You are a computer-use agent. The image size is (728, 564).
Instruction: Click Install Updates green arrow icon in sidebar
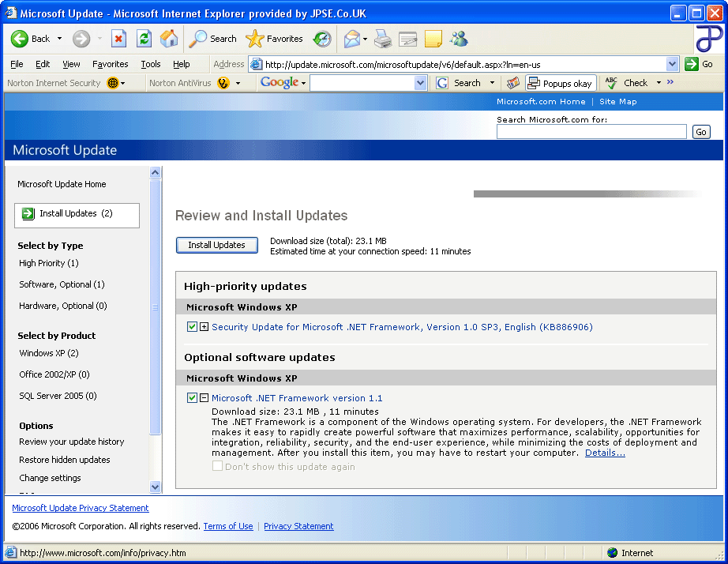pos(28,214)
